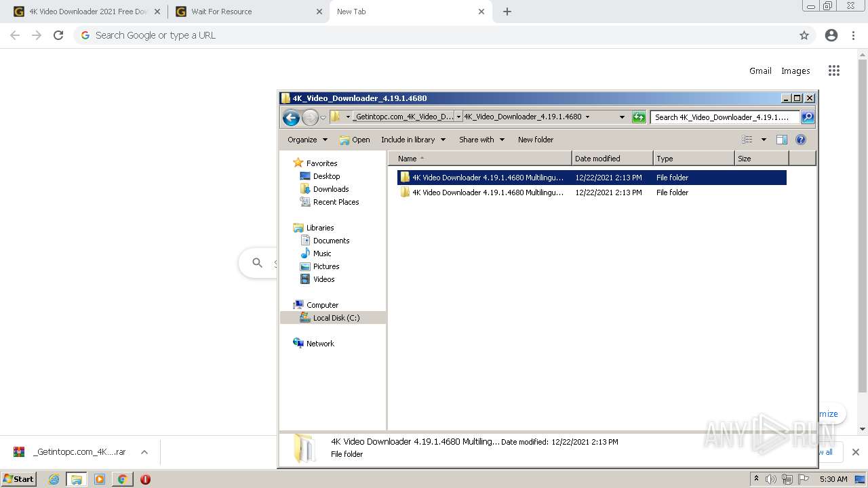
Task: Click Windows Explorer taskbar icon
Action: (77, 479)
